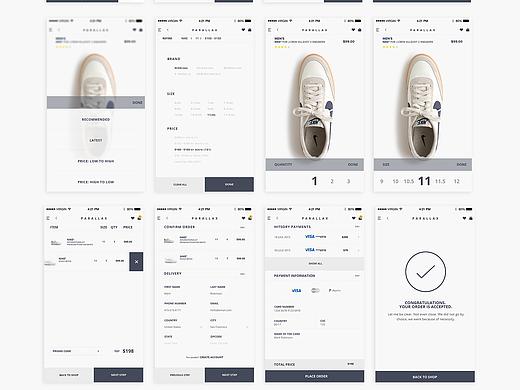Go back on the cart item list screen
Image resolution: width=520 pixels, height=390 pixels.
[56, 218]
